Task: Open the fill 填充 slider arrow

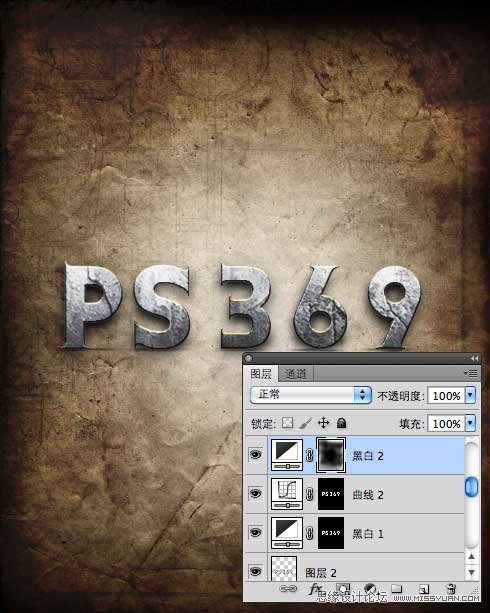Action: point(470,423)
